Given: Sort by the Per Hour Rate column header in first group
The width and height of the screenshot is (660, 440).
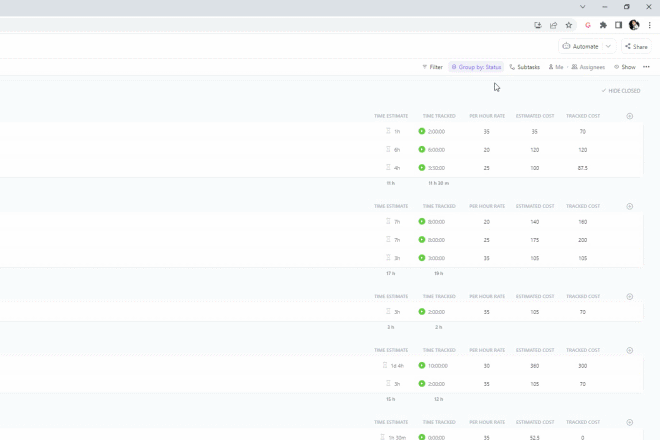Looking at the screenshot, I should pos(487,116).
